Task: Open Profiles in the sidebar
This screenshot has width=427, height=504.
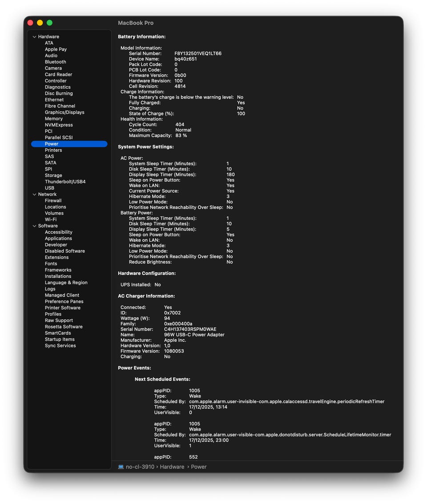Action: 53,314
